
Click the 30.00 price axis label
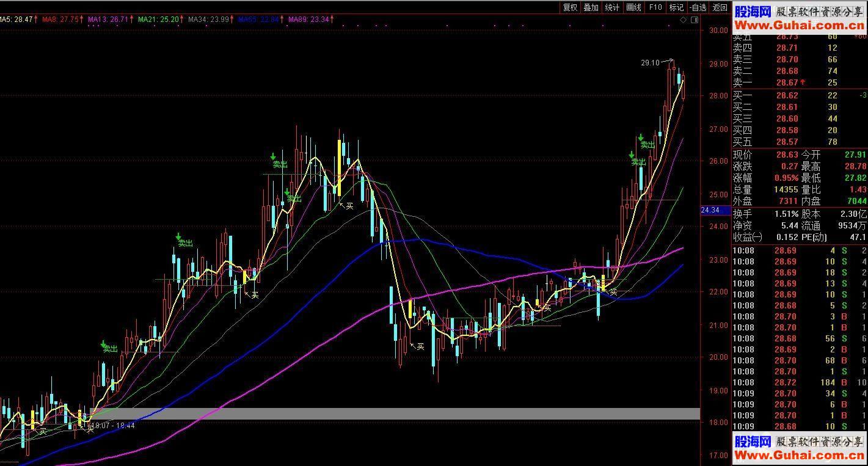pos(718,31)
